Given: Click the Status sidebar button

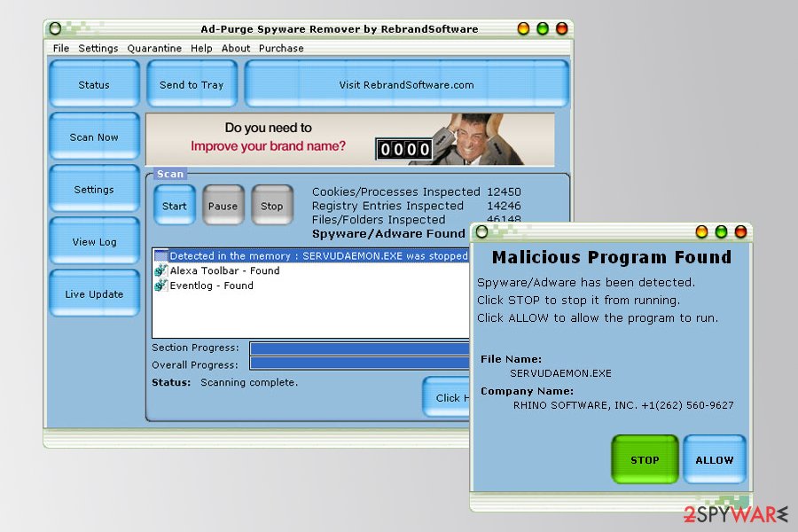Looking at the screenshot, I should [x=94, y=84].
